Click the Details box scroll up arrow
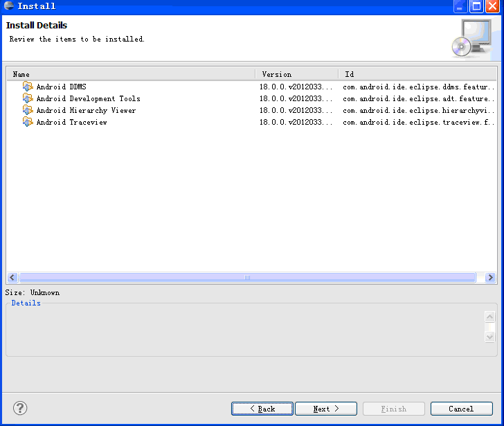 (490, 317)
